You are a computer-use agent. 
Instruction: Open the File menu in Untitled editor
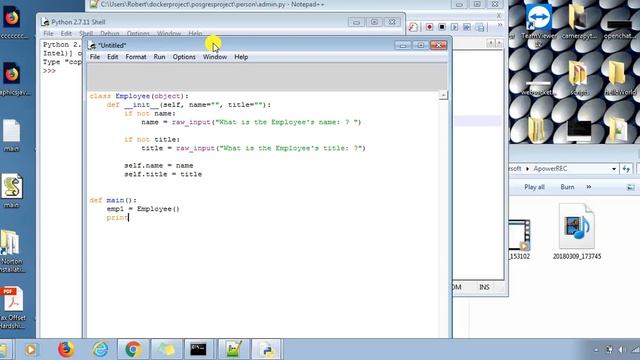pyautogui.click(x=95, y=57)
